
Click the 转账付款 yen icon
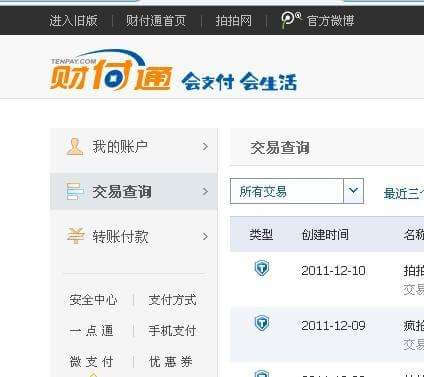[75, 236]
